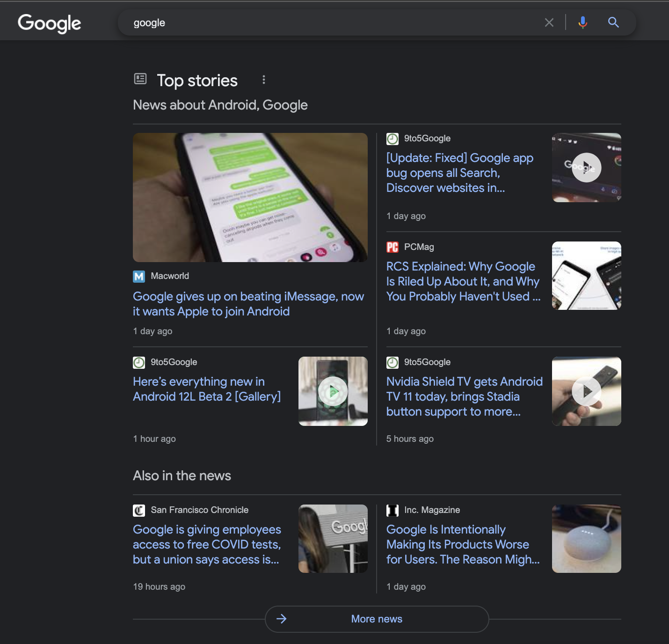Click the PCMag logo icon
The image size is (669, 644).
click(x=393, y=247)
